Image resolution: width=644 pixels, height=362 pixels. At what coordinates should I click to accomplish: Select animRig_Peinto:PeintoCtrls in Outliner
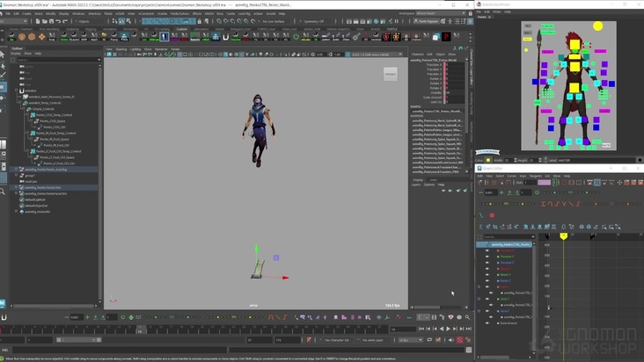click(43, 187)
